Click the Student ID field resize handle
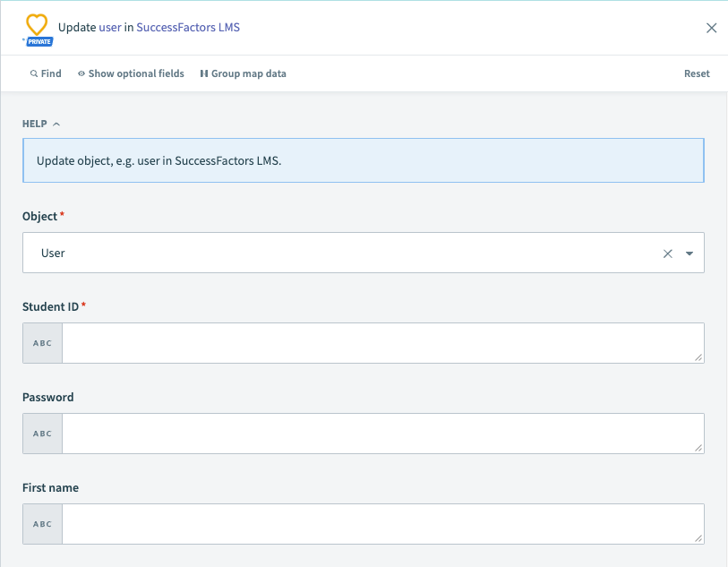The height and width of the screenshot is (567, 728). (698, 357)
